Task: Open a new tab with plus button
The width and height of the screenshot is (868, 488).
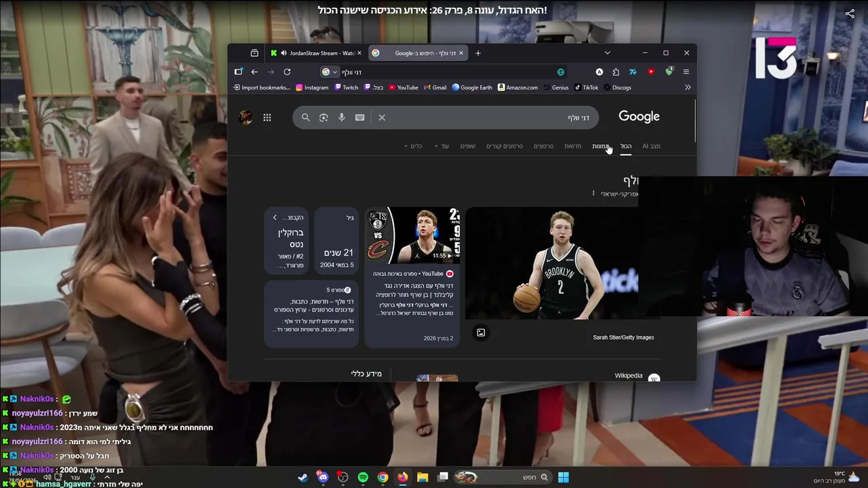Action: click(x=478, y=53)
